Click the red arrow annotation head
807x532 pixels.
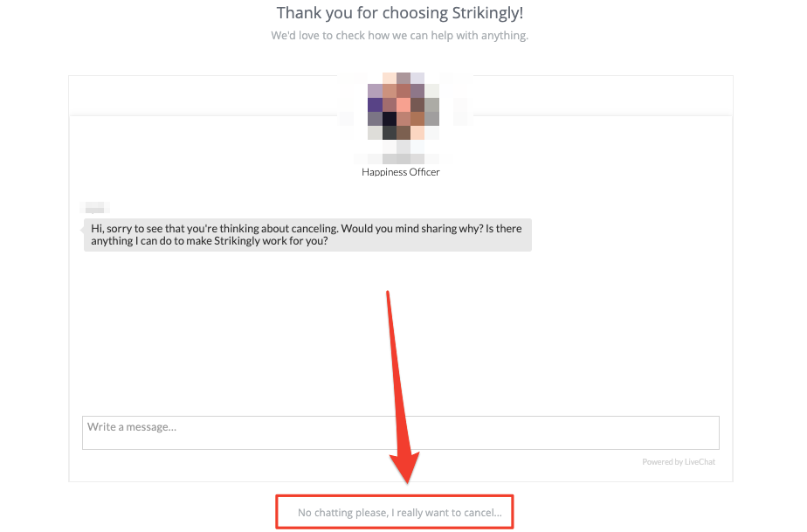[x=407, y=467]
